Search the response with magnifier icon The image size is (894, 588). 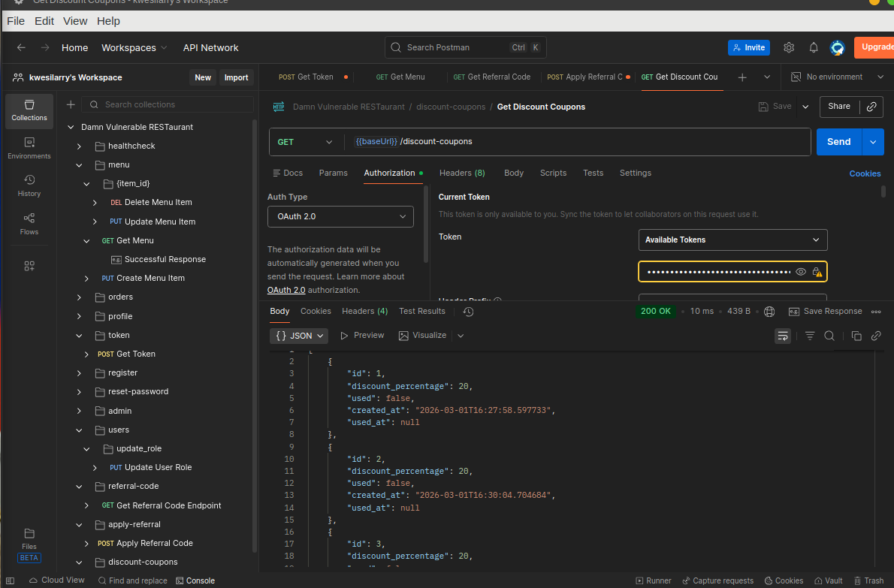coord(829,336)
